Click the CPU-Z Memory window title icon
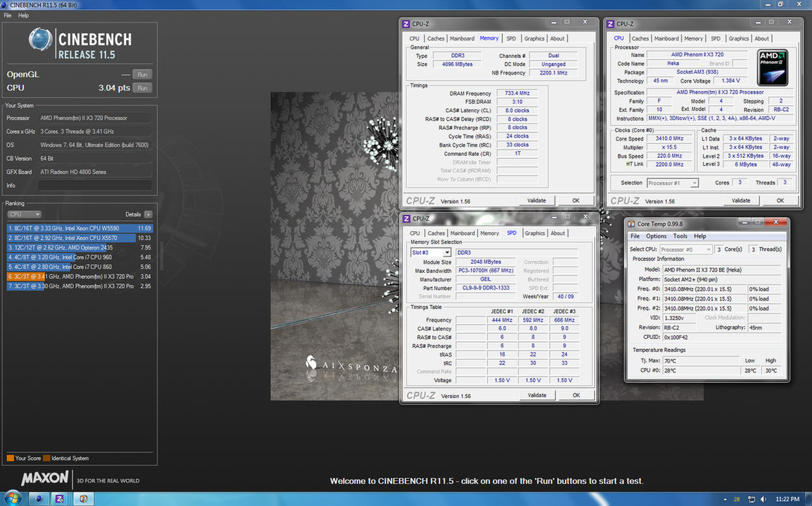 click(x=406, y=24)
